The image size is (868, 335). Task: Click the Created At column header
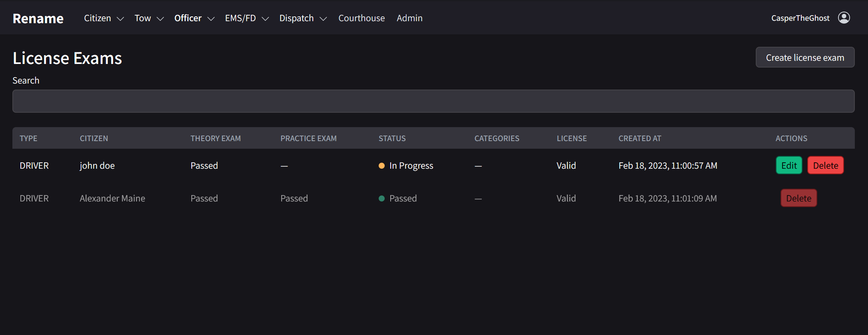[640, 138]
